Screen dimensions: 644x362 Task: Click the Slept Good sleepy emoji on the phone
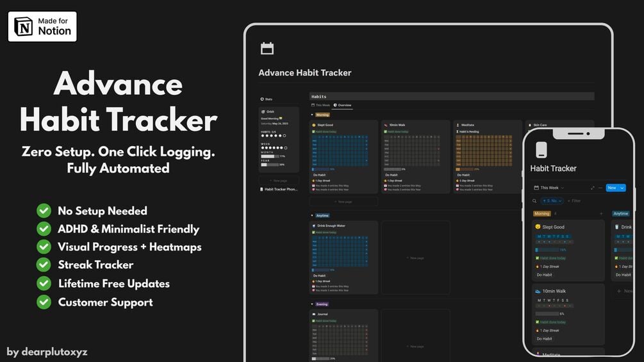pyautogui.click(x=538, y=227)
